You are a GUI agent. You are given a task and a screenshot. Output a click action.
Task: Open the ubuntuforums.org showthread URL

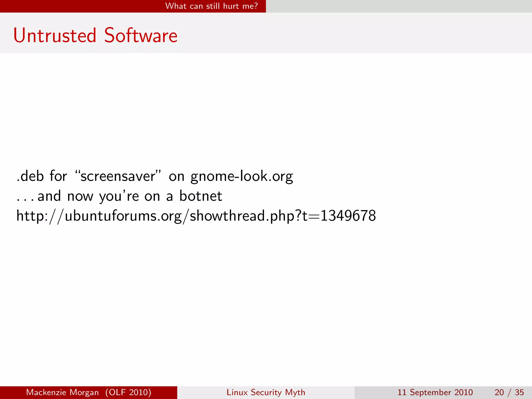pos(196,216)
